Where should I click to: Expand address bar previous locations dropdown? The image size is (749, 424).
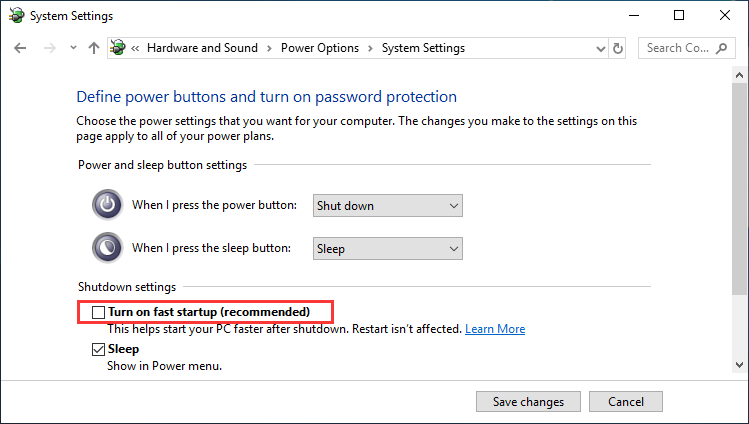tap(601, 48)
